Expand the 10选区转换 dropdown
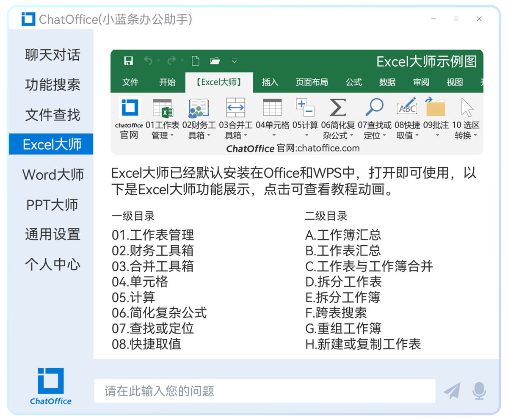This screenshot has width=508, height=420. [x=475, y=136]
